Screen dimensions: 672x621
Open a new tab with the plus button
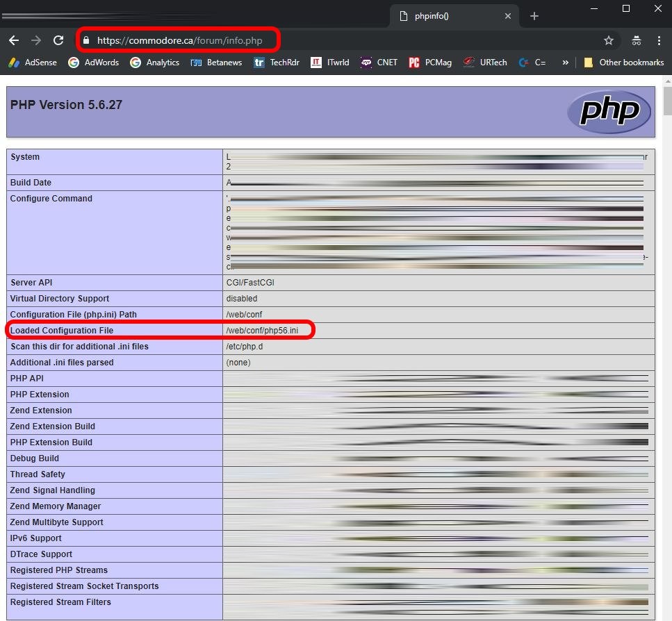534,16
